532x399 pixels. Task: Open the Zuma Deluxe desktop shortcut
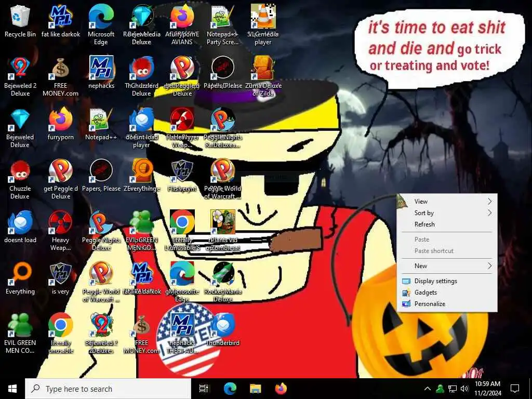pos(263,76)
